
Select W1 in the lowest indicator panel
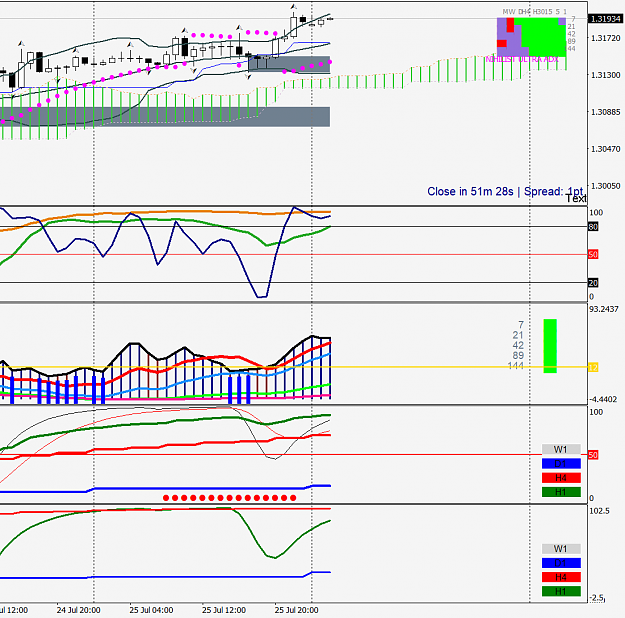click(561, 549)
